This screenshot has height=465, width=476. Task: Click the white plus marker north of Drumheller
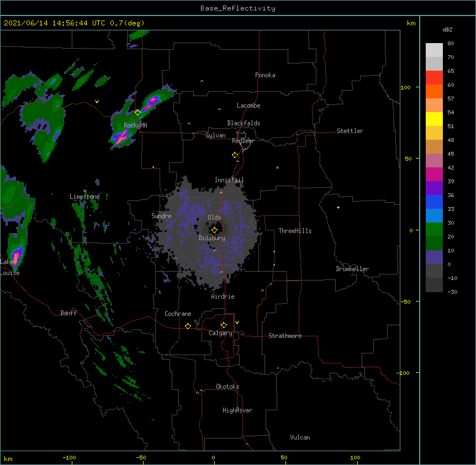click(338, 207)
